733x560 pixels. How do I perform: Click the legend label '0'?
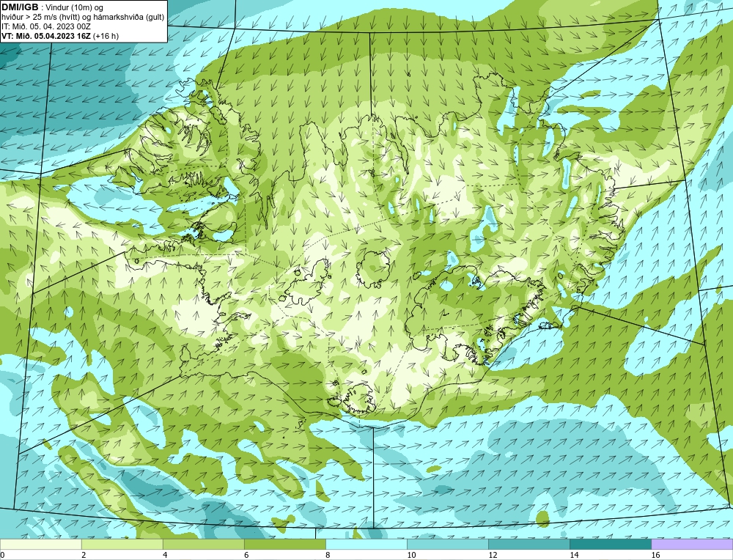click(2, 555)
